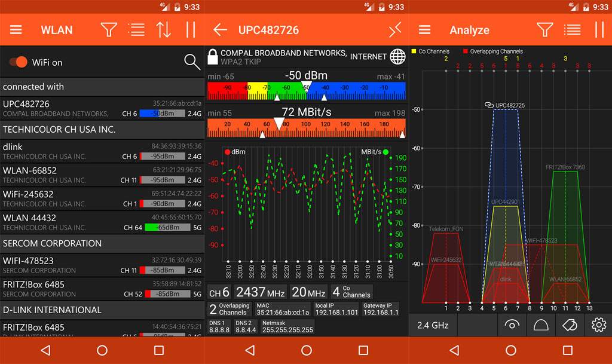The height and width of the screenshot is (364, 612).
Task: Pause scanning in the WLAN screen
Action: [x=191, y=30]
